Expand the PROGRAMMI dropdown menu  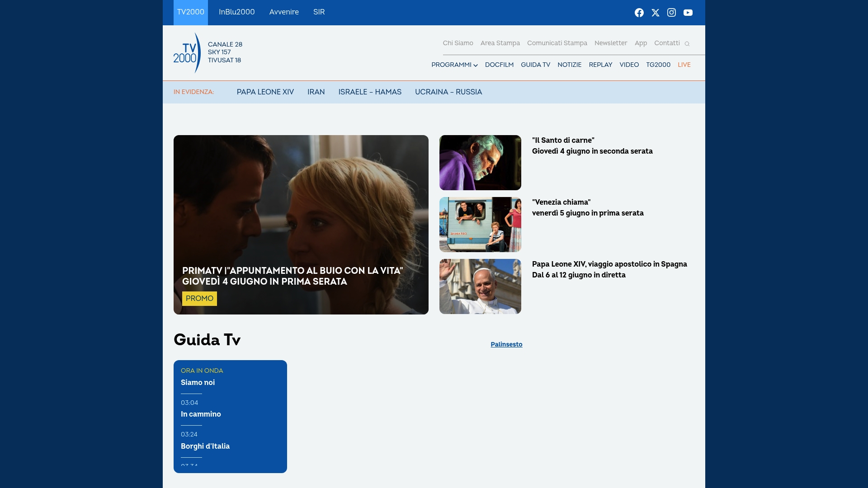[454, 65]
